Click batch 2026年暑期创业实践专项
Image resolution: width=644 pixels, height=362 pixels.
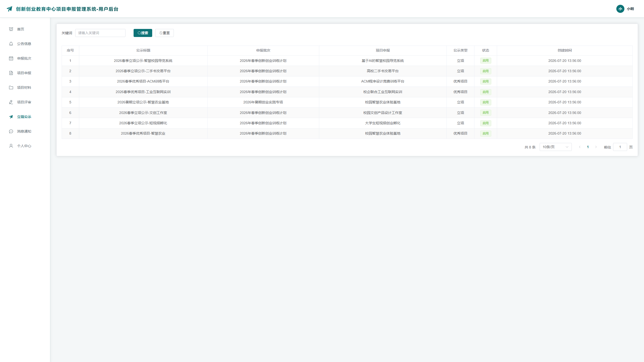coord(263,102)
